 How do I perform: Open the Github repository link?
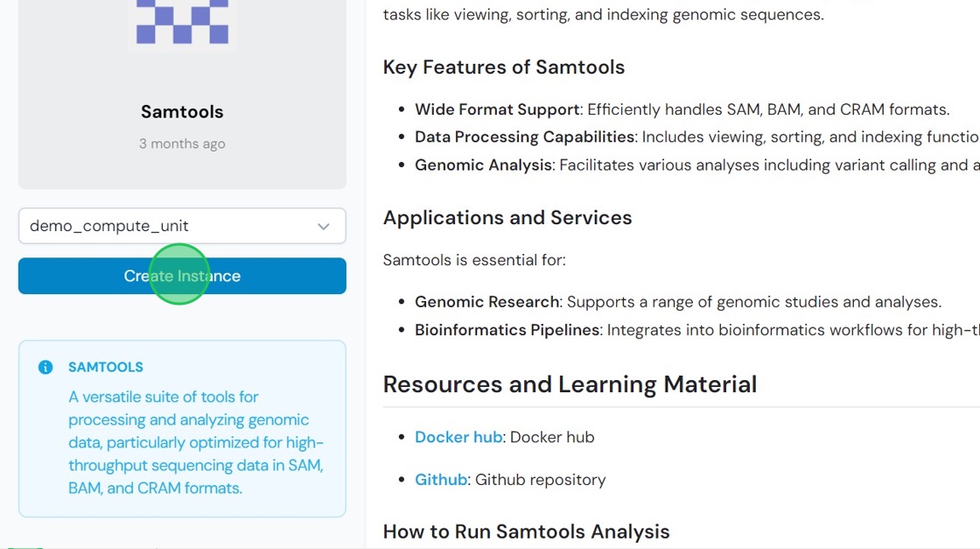coord(441,480)
